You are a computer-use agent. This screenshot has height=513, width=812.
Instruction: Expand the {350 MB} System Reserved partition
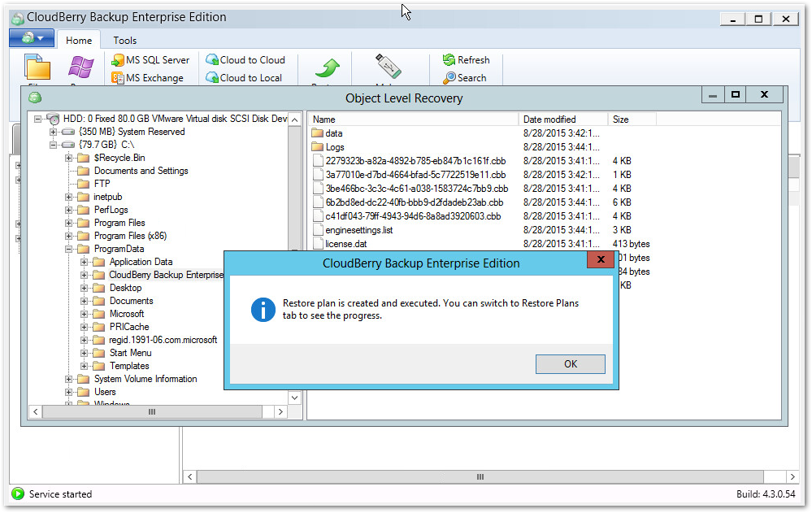click(x=53, y=132)
